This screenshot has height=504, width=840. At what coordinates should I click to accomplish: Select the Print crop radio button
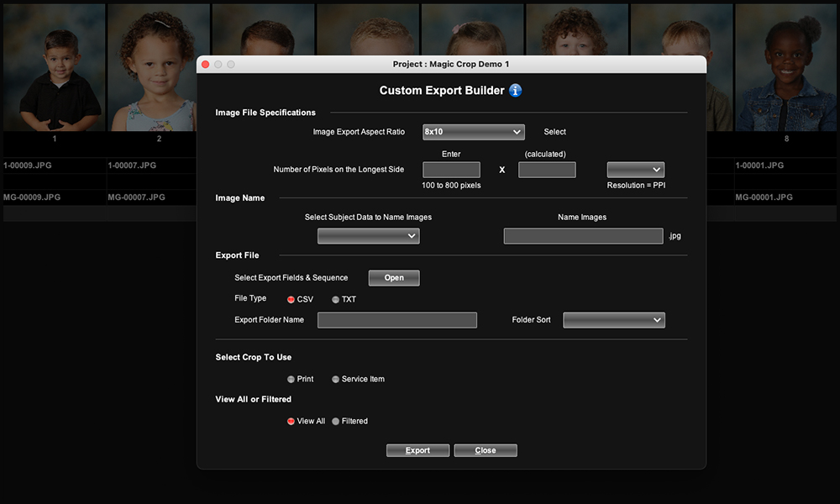[x=291, y=379]
